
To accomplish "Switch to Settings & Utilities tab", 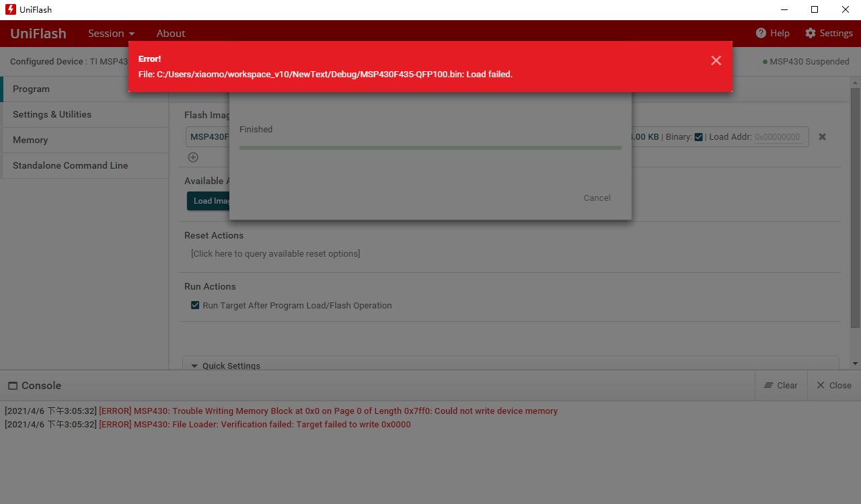I will coord(85,114).
